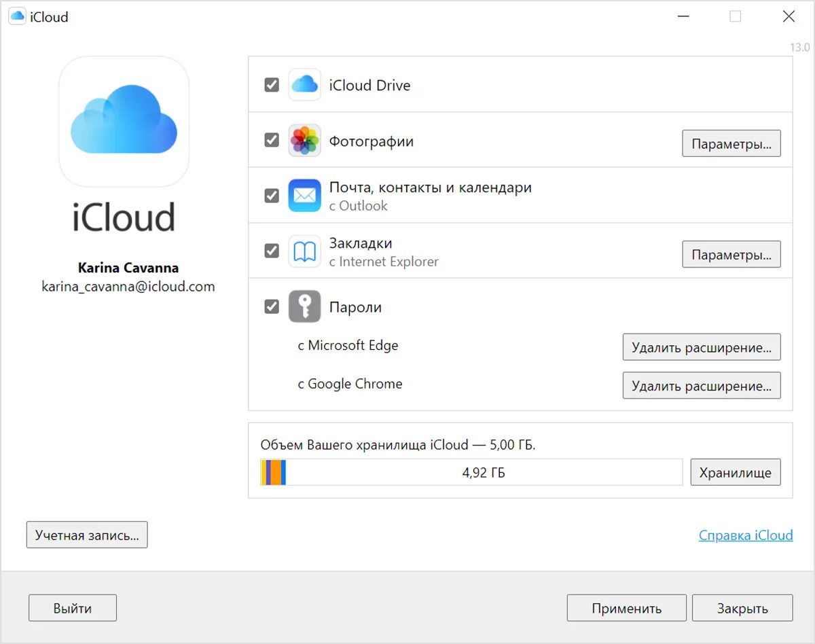Toggle the Закладки checkbox
The image size is (815, 644).
pyautogui.click(x=272, y=251)
